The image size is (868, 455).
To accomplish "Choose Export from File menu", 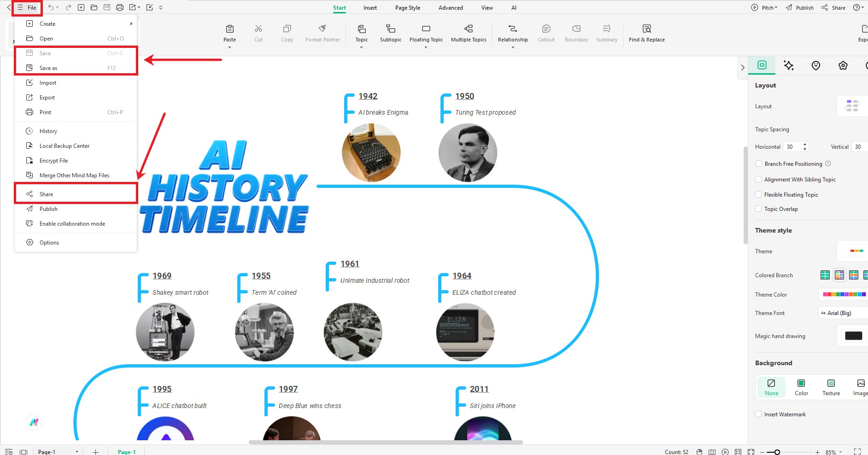I will pyautogui.click(x=76, y=97).
